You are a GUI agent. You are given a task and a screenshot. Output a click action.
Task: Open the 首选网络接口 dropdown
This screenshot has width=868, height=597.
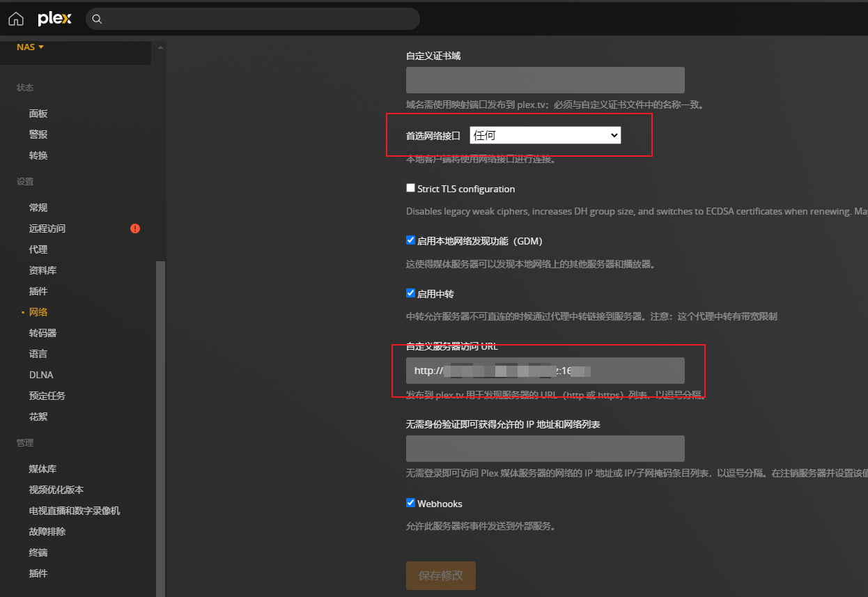pos(545,136)
